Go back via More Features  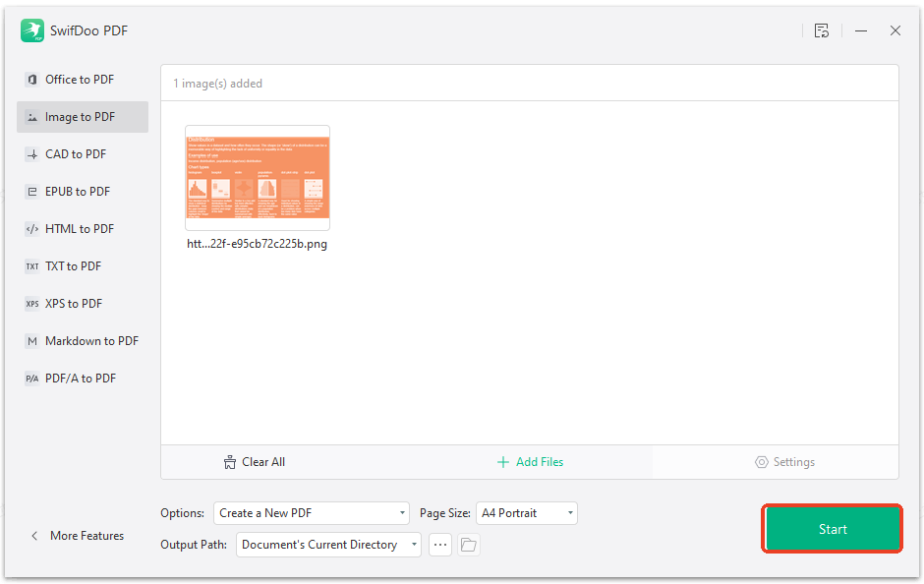point(77,535)
